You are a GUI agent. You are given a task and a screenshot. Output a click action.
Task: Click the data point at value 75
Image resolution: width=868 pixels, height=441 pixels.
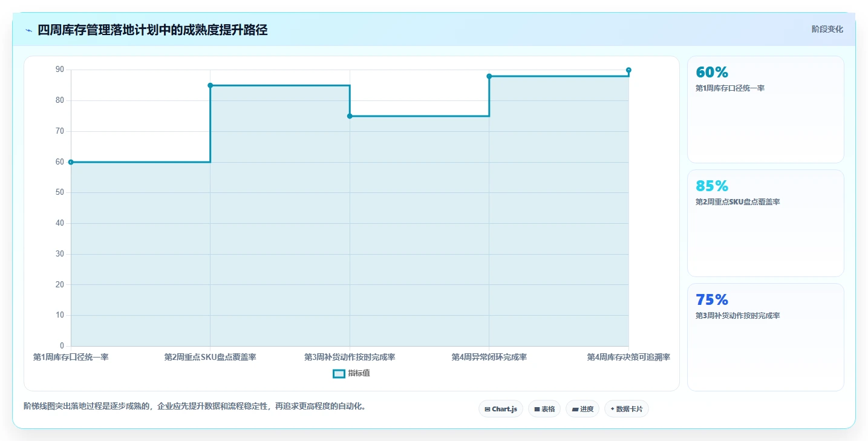(350, 116)
